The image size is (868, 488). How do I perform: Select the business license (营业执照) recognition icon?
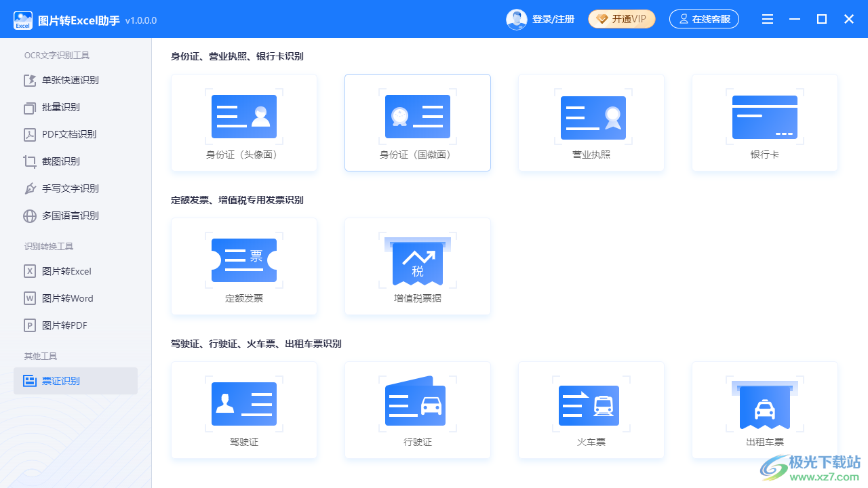click(593, 118)
